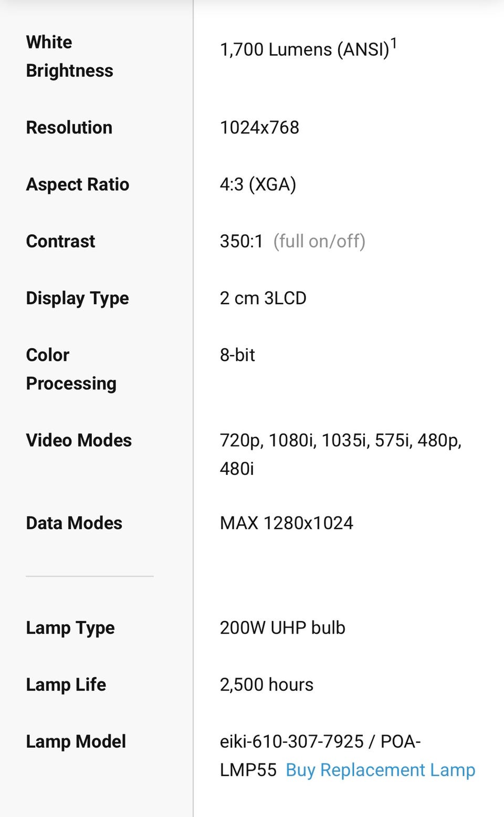The width and height of the screenshot is (504, 817).
Task: Click the 2,500 hours lamp life value
Action: click(266, 685)
